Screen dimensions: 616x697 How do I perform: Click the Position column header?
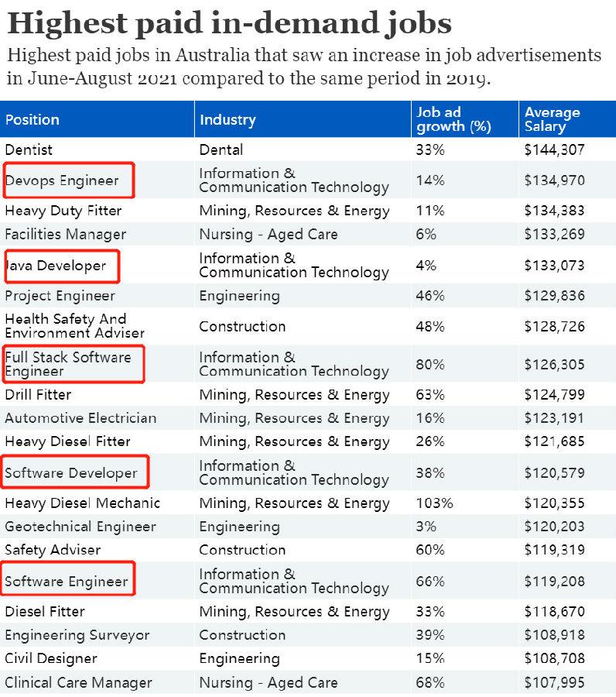[33, 120]
